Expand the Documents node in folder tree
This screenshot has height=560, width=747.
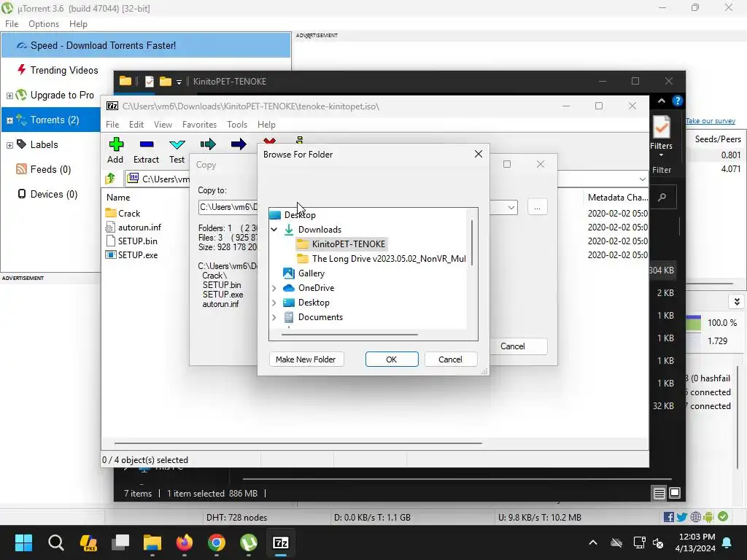point(274,317)
